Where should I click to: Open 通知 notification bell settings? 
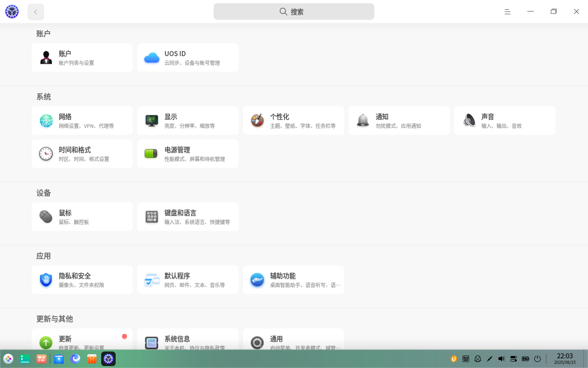363,121
